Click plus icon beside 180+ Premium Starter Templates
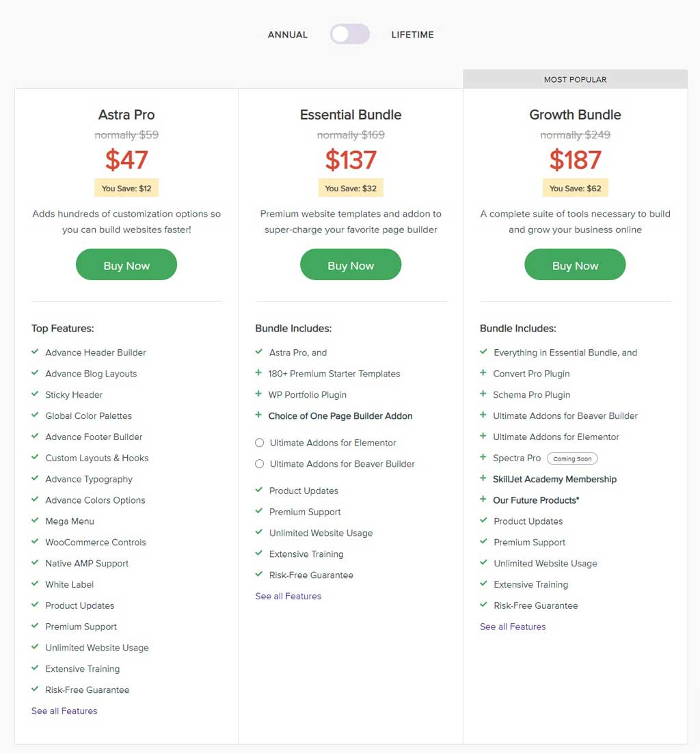700x753 pixels. [x=258, y=372]
